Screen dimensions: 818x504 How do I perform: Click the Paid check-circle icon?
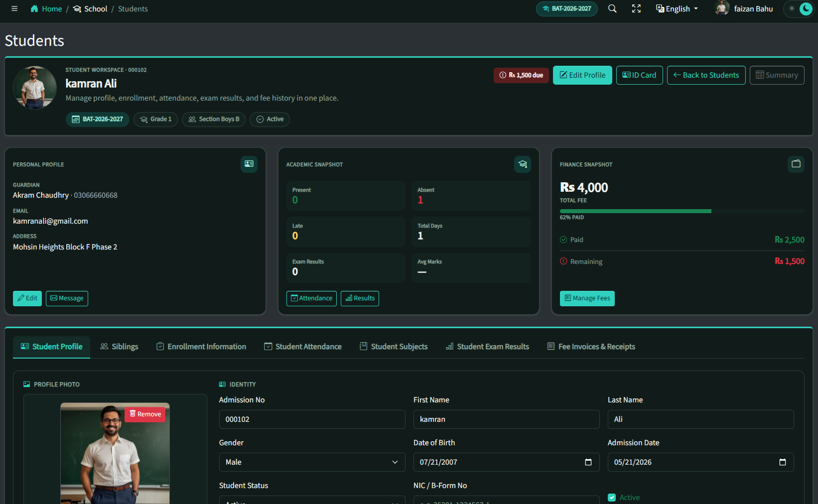coord(563,240)
